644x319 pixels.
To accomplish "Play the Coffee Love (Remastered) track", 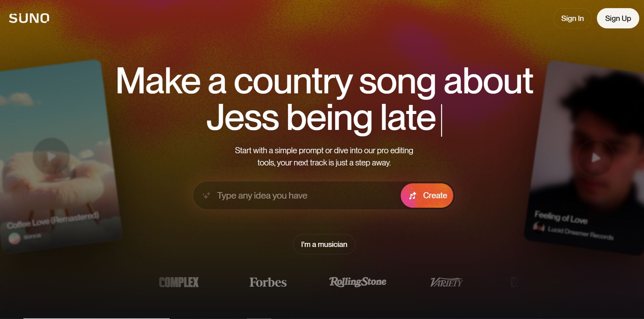I will [51, 156].
